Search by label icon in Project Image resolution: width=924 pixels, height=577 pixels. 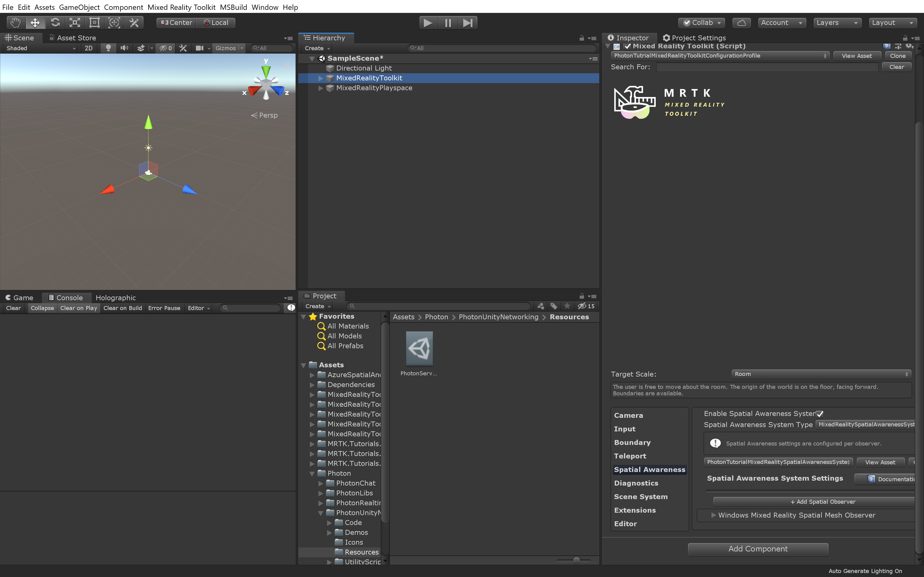click(x=554, y=306)
